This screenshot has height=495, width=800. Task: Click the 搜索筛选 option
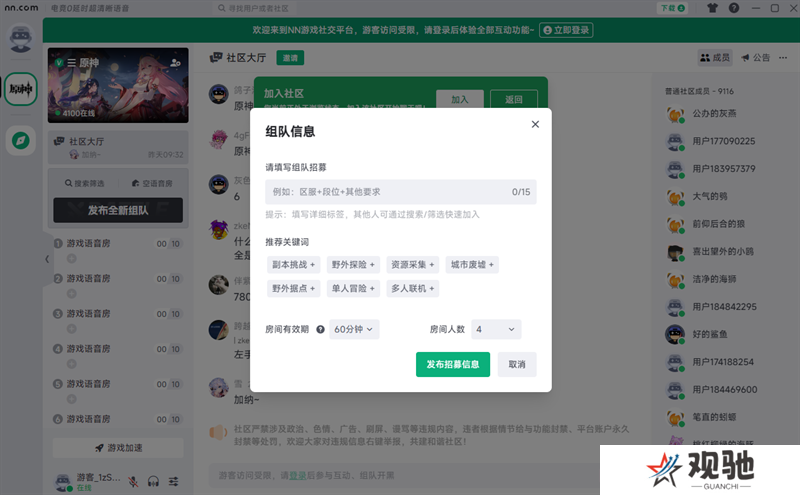pos(84,183)
